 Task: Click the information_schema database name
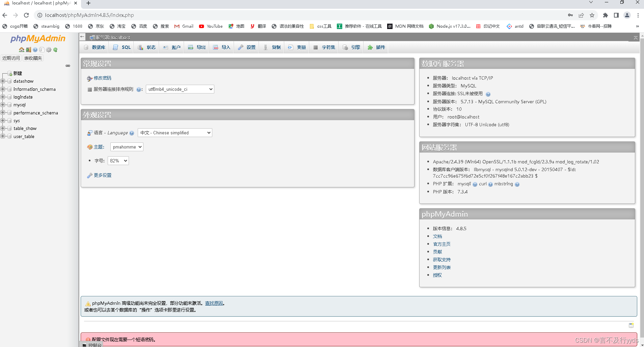pyautogui.click(x=34, y=89)
